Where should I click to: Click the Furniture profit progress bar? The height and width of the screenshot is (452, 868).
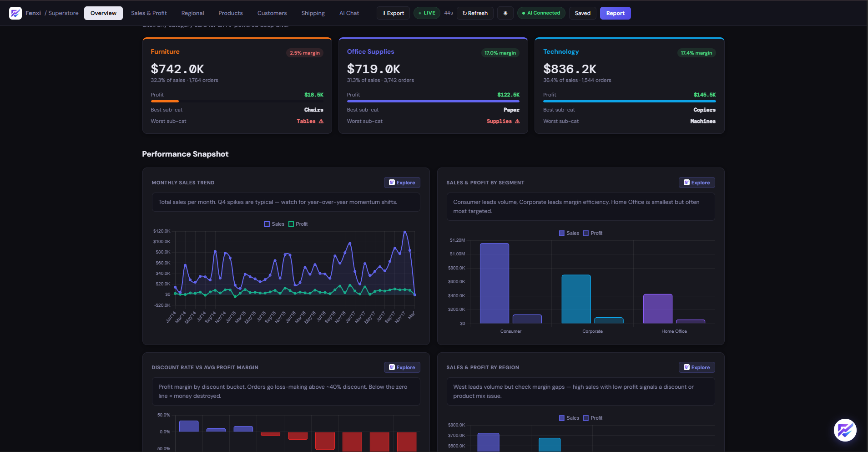tap(237, 101)
